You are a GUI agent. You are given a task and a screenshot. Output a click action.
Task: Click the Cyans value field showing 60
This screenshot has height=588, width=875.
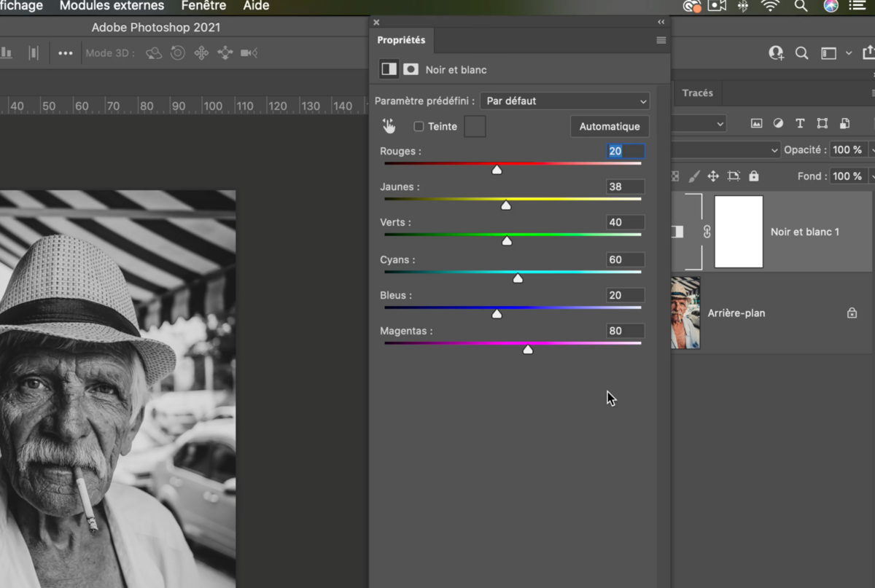coord(625,259)
